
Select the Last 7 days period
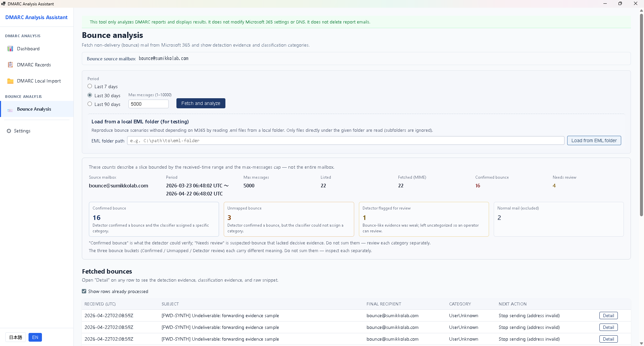(x=90, y=86)
